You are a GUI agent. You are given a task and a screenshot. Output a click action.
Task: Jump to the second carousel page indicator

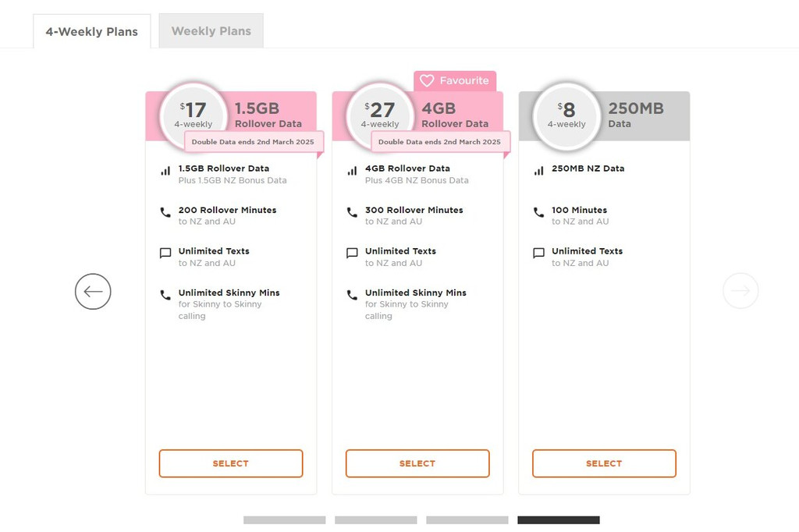[375, 520]
